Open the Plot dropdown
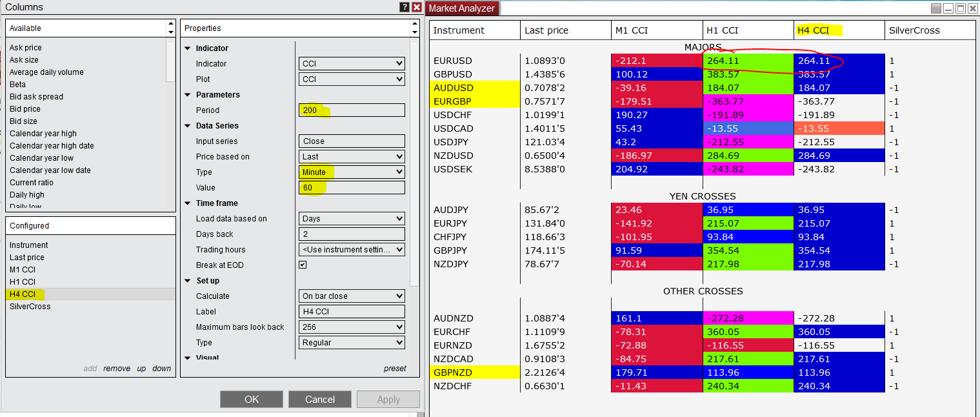980x417 pixels. [352, 79]
